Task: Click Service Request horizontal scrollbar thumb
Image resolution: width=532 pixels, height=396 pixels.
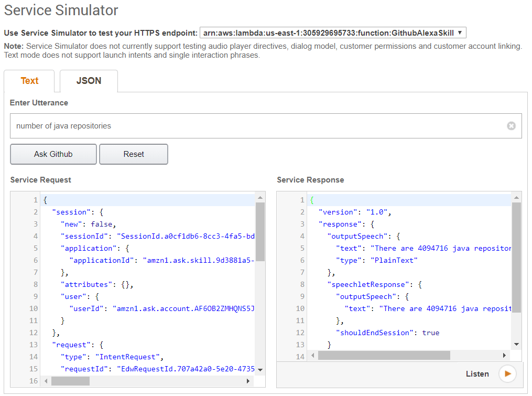Action: [x=70, y=381]
